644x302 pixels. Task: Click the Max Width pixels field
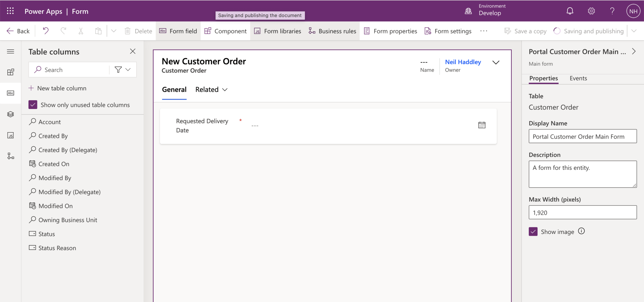(x=582, y=213)
